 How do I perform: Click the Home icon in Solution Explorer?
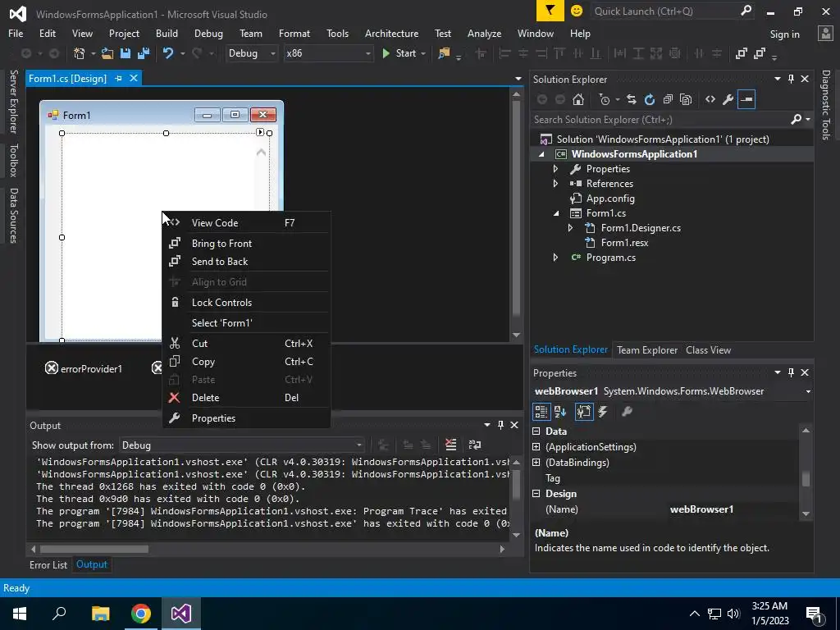[x=578, y=99]
